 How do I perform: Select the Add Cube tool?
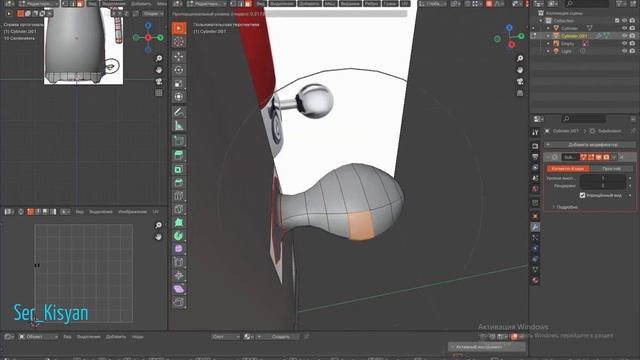(x=179, y=140)
